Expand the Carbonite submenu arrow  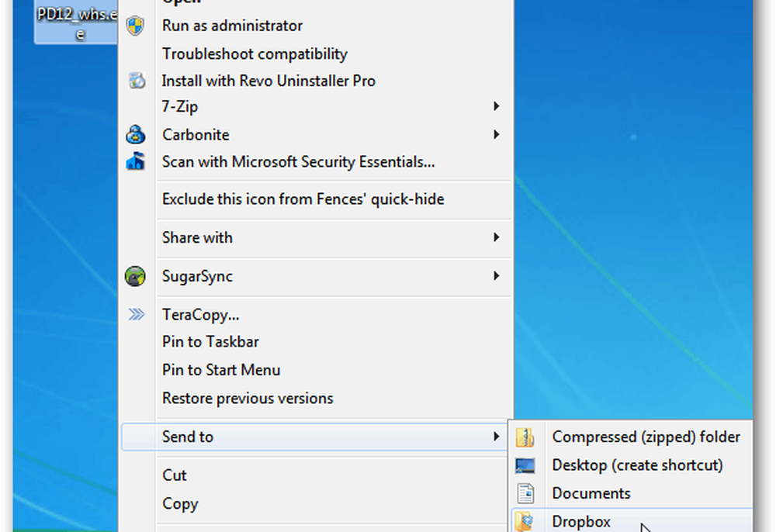[496, 134]
